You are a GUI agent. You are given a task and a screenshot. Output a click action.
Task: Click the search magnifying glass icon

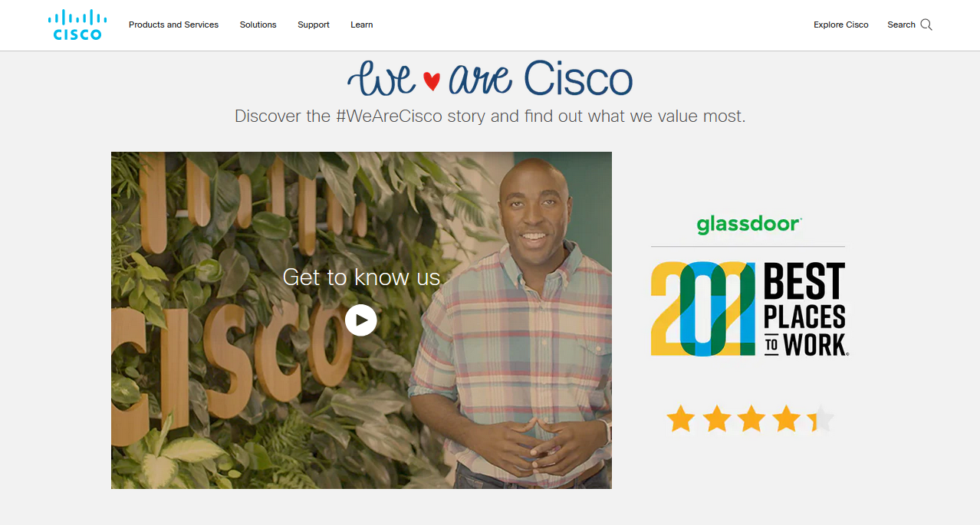tap(926, 25)
